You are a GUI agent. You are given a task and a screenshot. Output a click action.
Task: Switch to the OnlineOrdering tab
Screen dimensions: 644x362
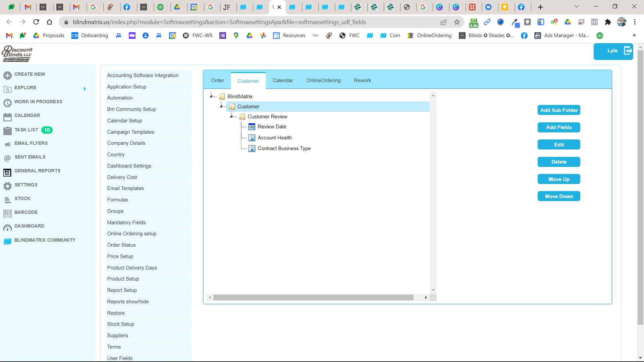click(x=323, y=80)
